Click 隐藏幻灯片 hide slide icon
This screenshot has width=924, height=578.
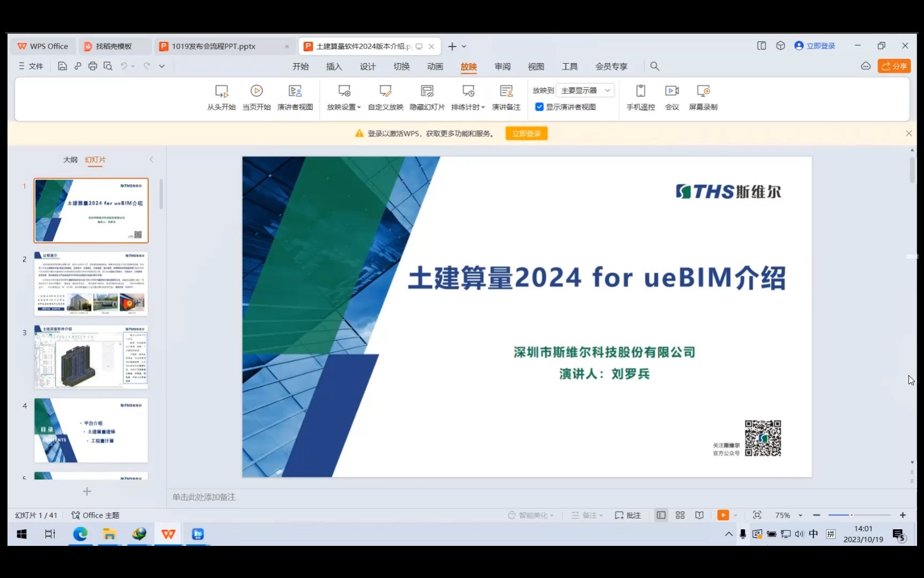pyautogui.click(x=427, y=91)
